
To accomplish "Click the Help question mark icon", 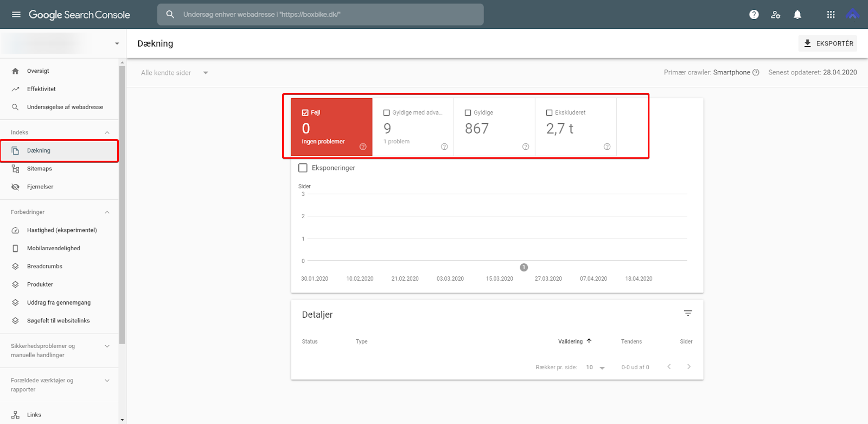I will [754, 15].
